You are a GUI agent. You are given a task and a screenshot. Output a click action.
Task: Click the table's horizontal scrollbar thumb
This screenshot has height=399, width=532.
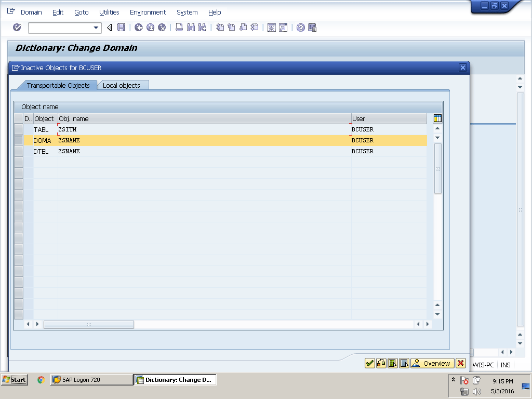click(88, 324)
